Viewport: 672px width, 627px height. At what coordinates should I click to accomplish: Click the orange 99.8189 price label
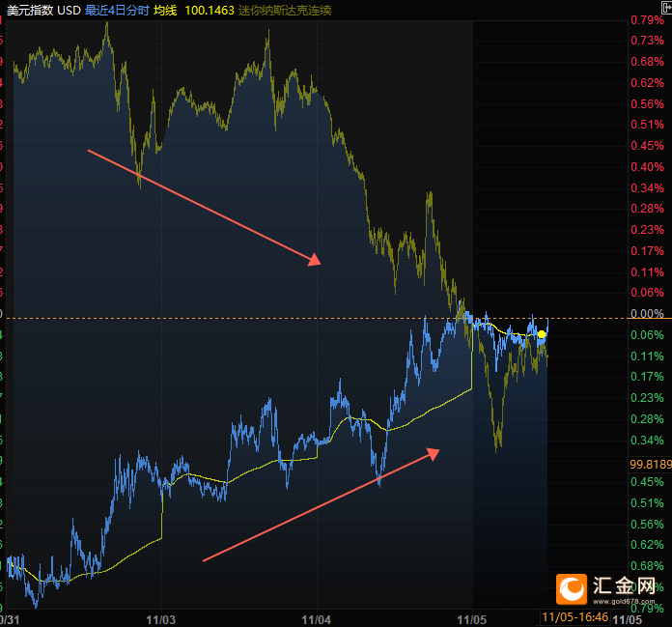tap(651, 464)
